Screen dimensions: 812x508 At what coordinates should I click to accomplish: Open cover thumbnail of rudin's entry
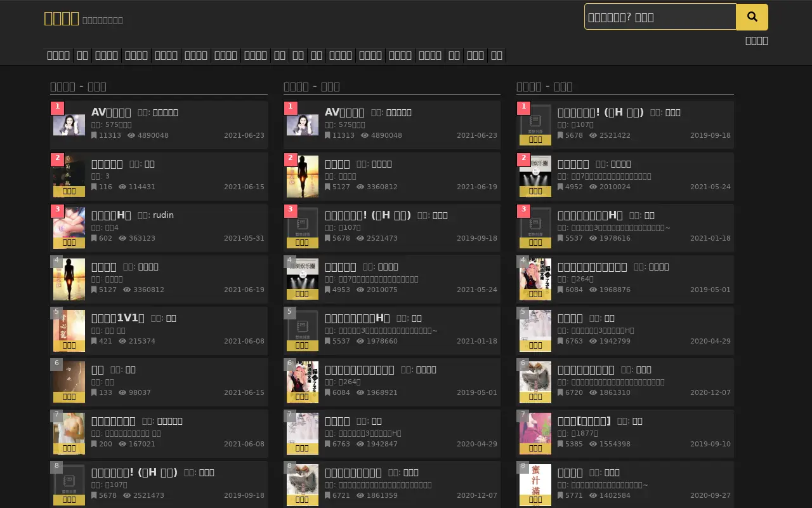[x=69, y=227]
